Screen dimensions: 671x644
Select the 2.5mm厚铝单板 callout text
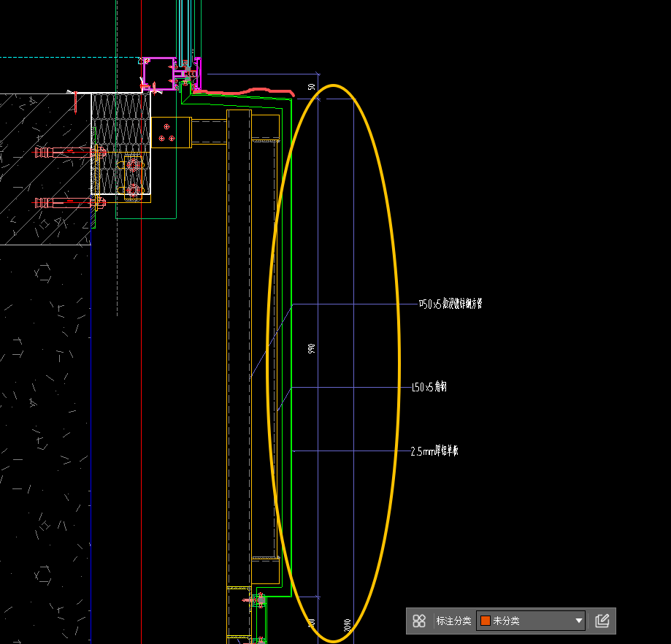coord(434,451)
